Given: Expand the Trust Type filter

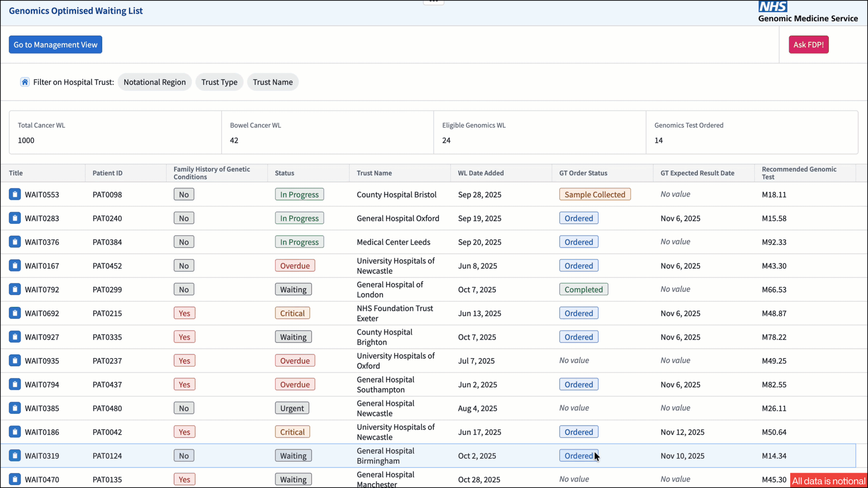Looking at the screenshot, I should click(x=219, y=82).
